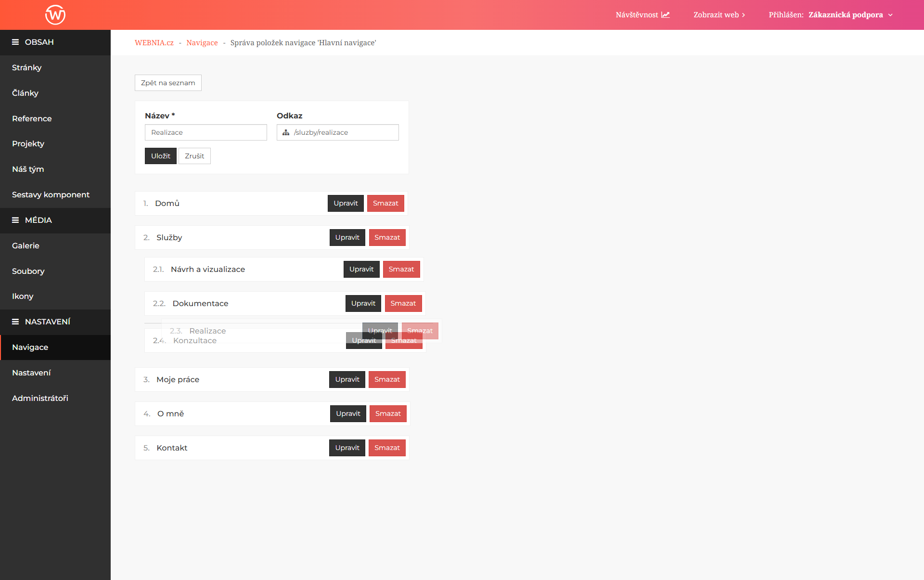This screenshot has height=580, width=924.
Task: Select the Moje práce item label
Action: (178, 379)
